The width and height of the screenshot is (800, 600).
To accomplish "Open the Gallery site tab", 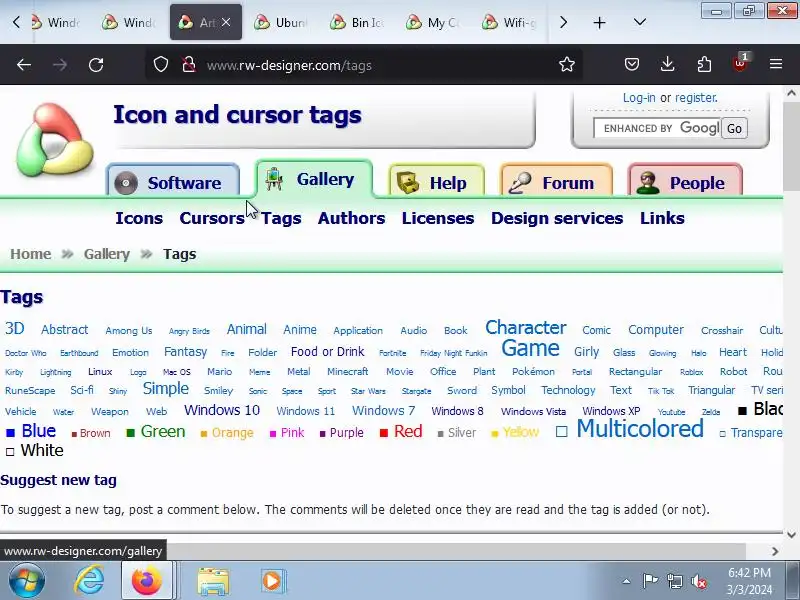I will 314,179.
